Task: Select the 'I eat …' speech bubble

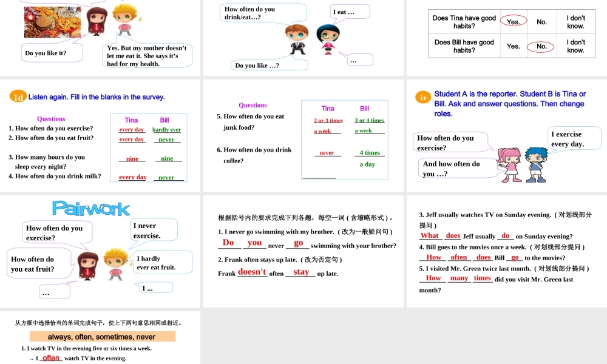Action: [350, 12]
